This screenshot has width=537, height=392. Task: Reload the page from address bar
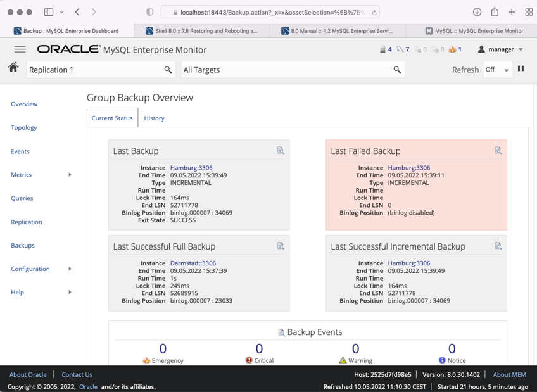[374, 13]
